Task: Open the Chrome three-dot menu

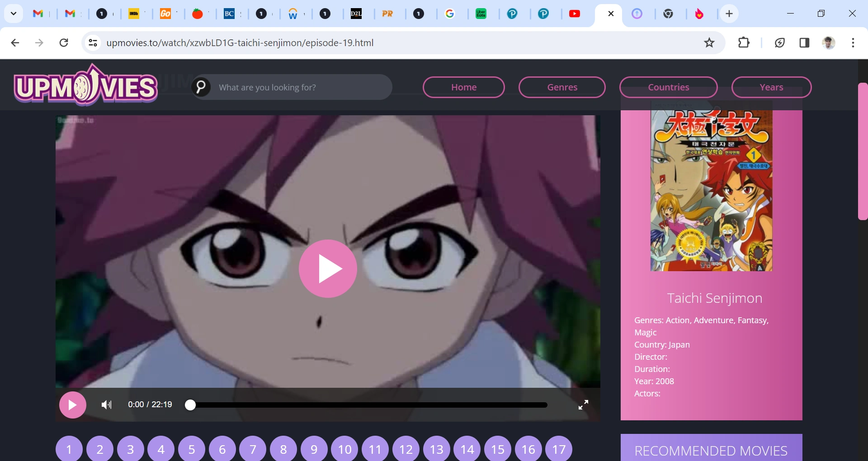Action: coord(853,43)
